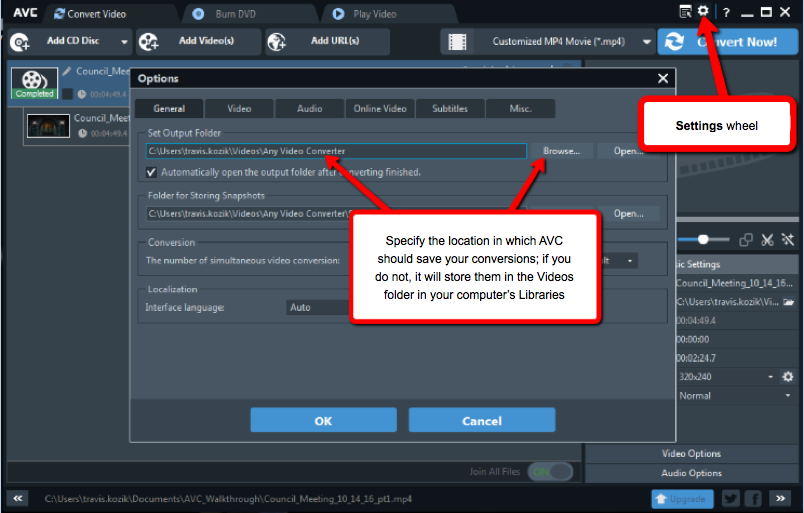This screenshot has width=804, height=513.
Task: Select the Audio options tab
Action: (x=310, y=109)
